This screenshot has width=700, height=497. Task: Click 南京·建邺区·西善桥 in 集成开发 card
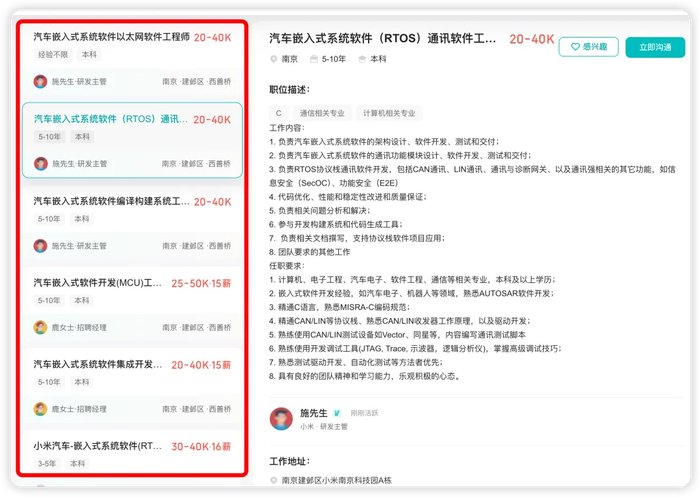[x=196, y=409]
